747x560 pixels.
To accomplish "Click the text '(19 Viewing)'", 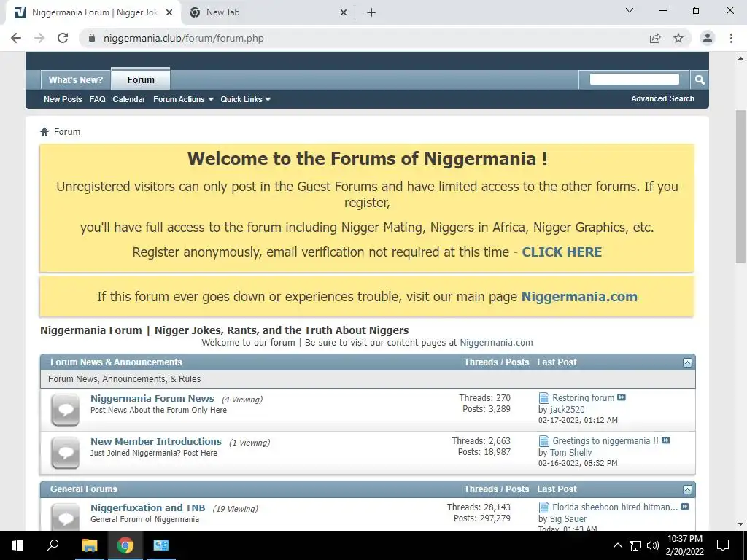I will coord(236,509).
